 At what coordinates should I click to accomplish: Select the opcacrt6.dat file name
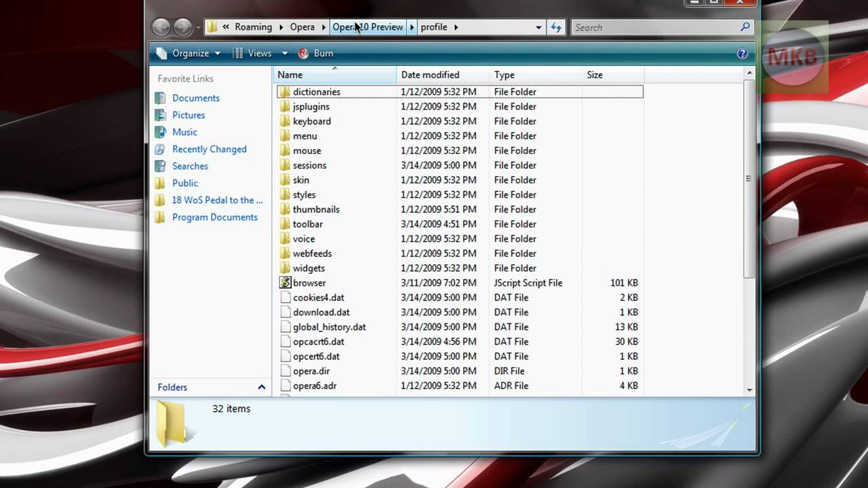tap(319, 342)
